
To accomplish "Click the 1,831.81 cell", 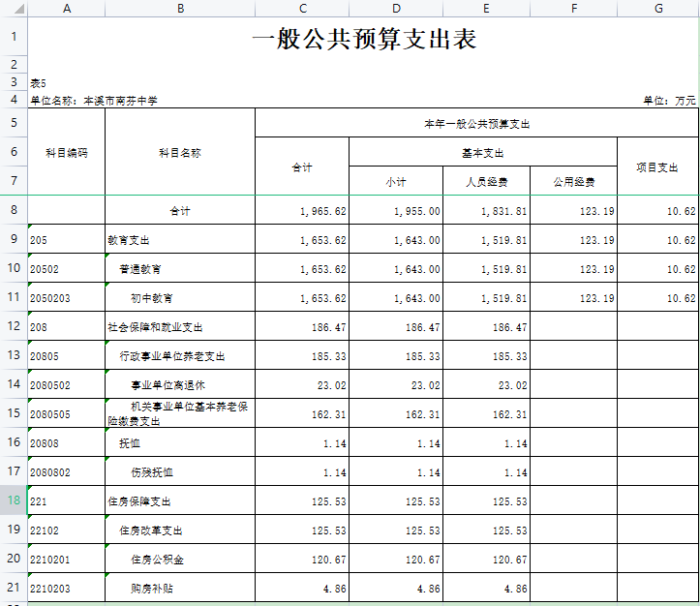I will pyautogui.click(x=486, y=211).
